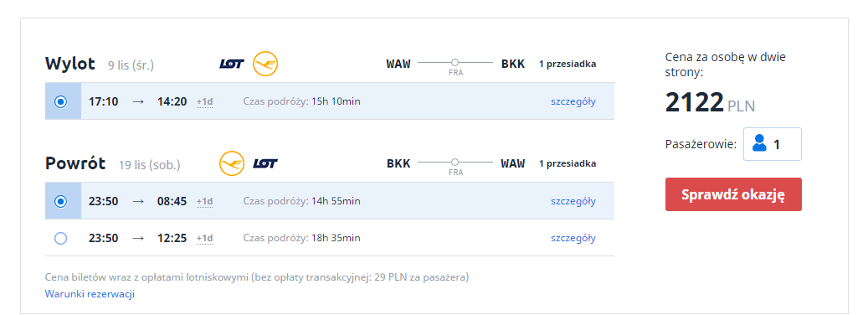Viewport: 868px width, 315px height.
Task: Select the 17:10 outbound flight radio button
Action: pyautogui.click(x=61, y=102)
